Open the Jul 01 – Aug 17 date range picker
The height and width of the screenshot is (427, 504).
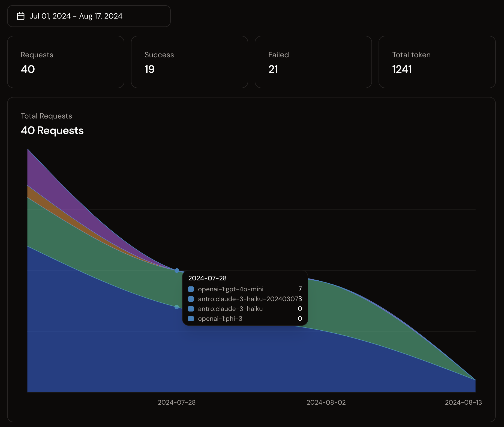tap(89, 16)
